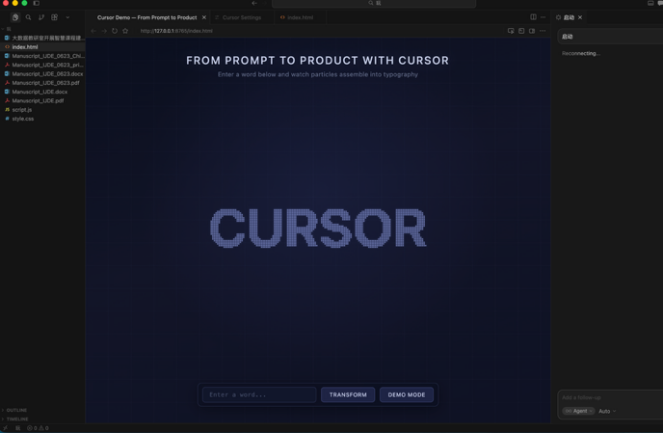663x433 pixels.
Task: Go back using the title bar arrow
Action: coord(254,3)
